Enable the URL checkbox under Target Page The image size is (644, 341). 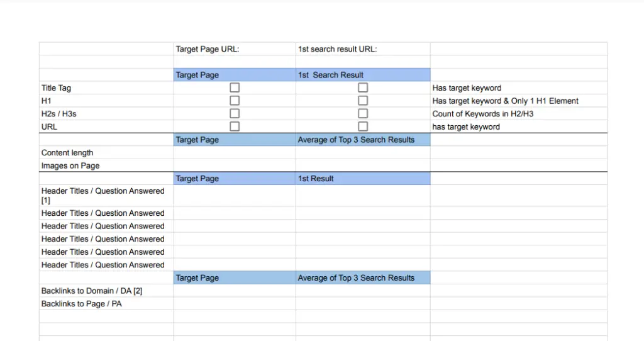click(235, 126)
